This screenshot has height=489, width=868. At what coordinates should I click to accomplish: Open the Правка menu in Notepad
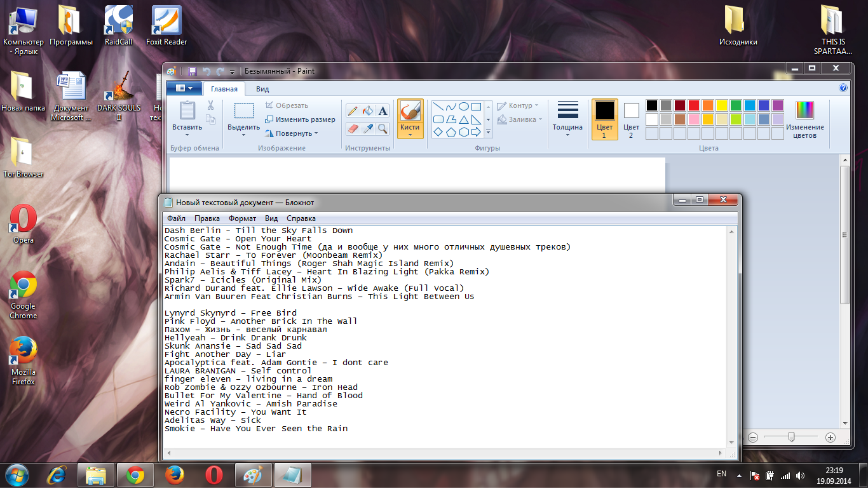tap(207, 218)
